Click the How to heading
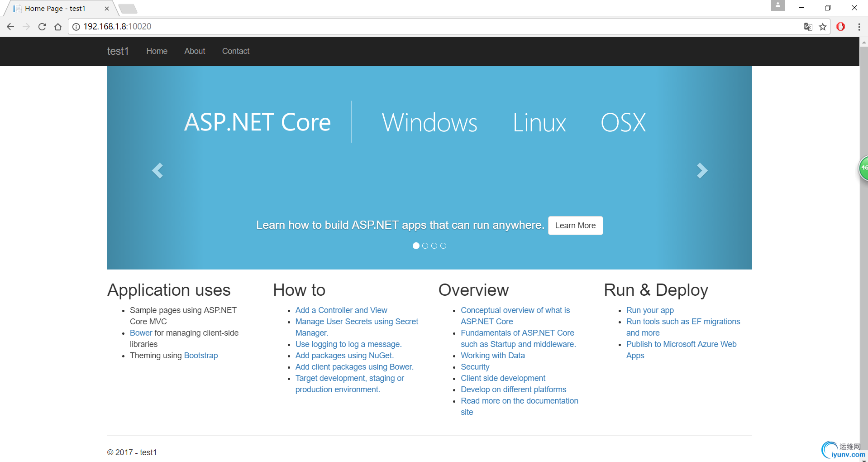 (x=299, y=290)
